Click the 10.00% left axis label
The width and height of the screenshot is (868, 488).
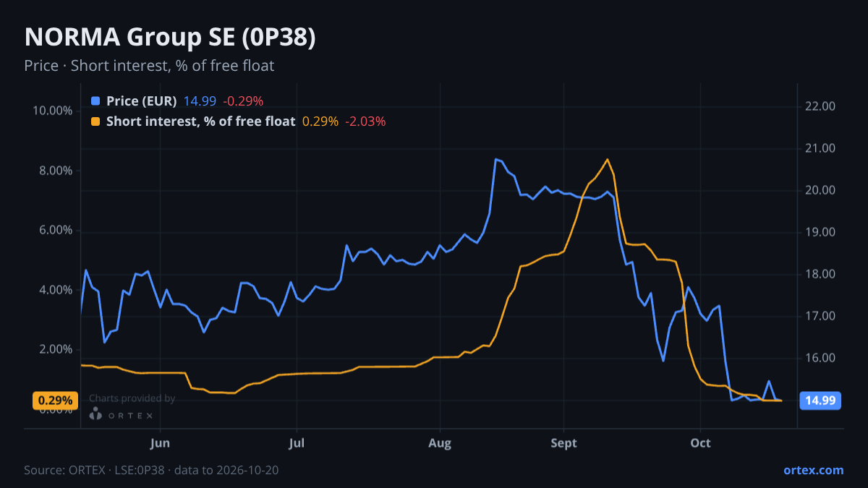pyautogui.click(x=52, y=111)
